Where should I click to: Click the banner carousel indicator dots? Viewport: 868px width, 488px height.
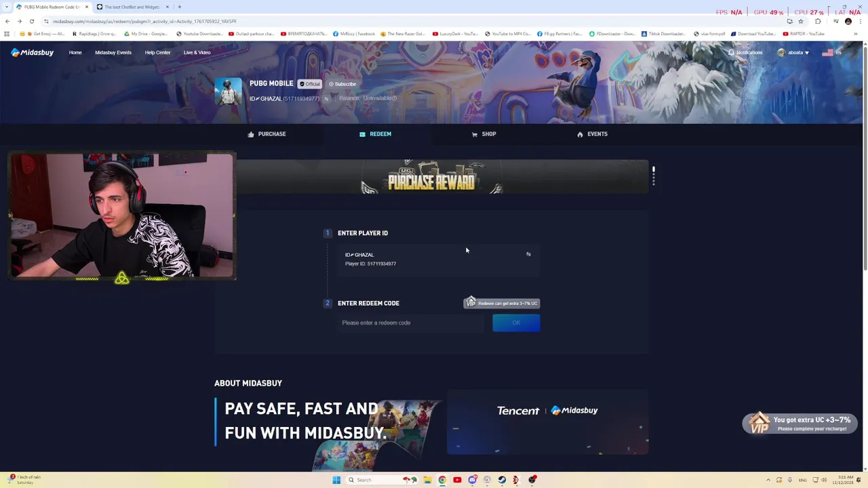pos(653,176)
